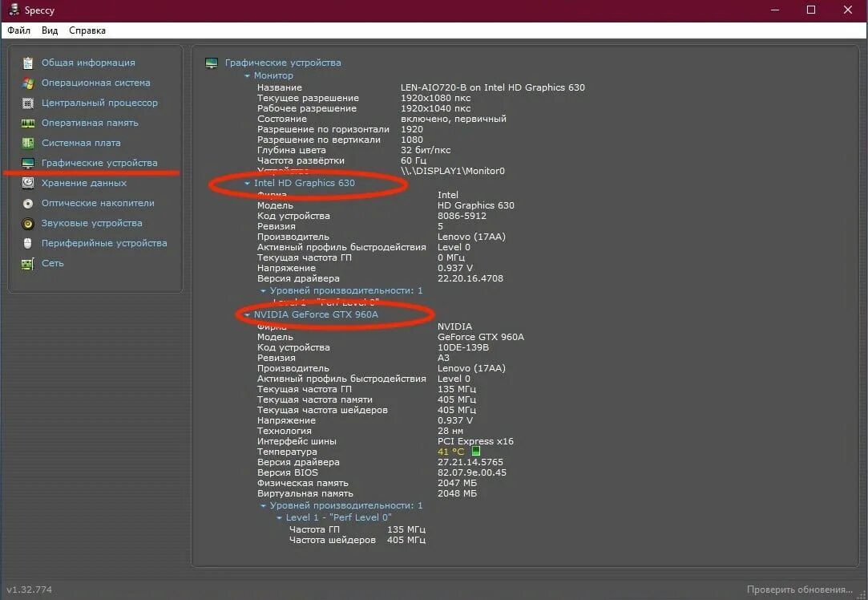
Task: Select device code 10DE-139B
Action: point(463,348)
